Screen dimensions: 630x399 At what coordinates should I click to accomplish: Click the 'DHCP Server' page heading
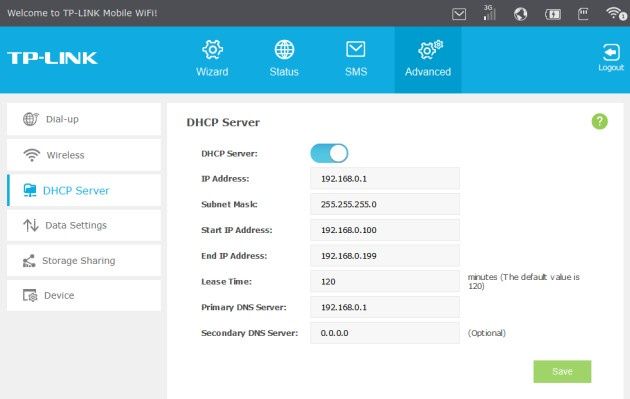click(x=223, y=122)
